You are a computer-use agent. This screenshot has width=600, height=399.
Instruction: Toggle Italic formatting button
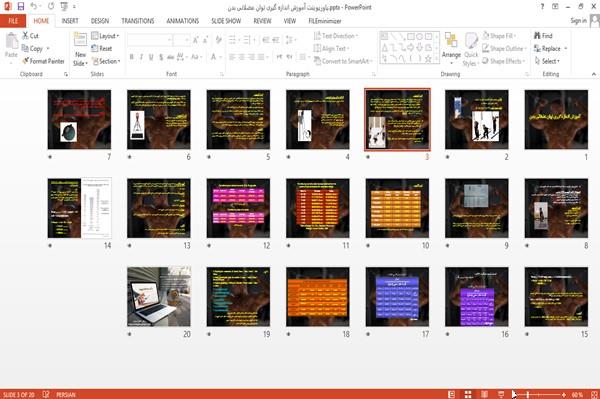click(x=141, y=57)
